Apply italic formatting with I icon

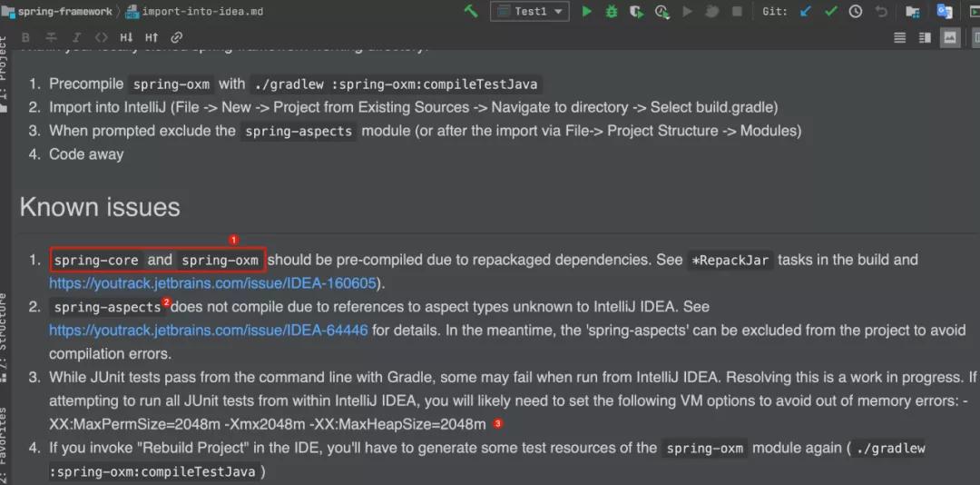[x=76, y=37]
